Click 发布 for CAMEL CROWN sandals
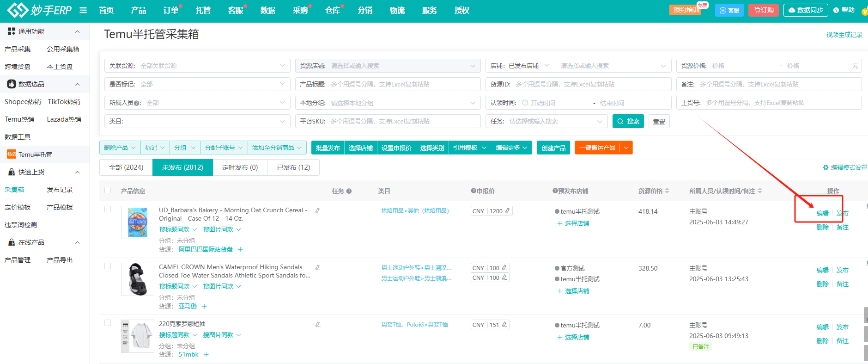This screenshot has height=364, width=868. point(843,270)
